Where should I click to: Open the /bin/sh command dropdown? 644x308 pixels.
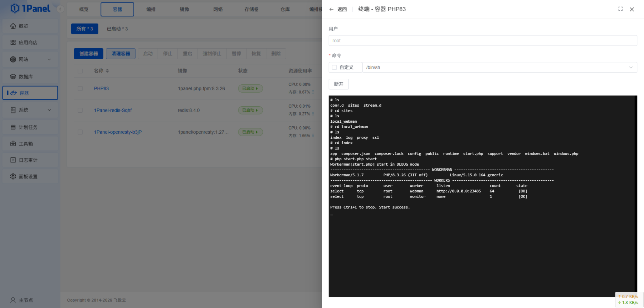(499, 67)
